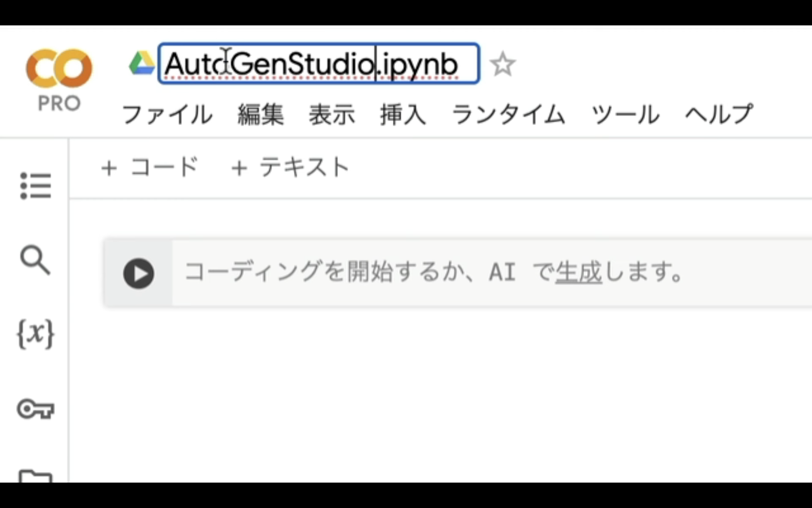Run the code cell with play button

(x=139, y=273)
